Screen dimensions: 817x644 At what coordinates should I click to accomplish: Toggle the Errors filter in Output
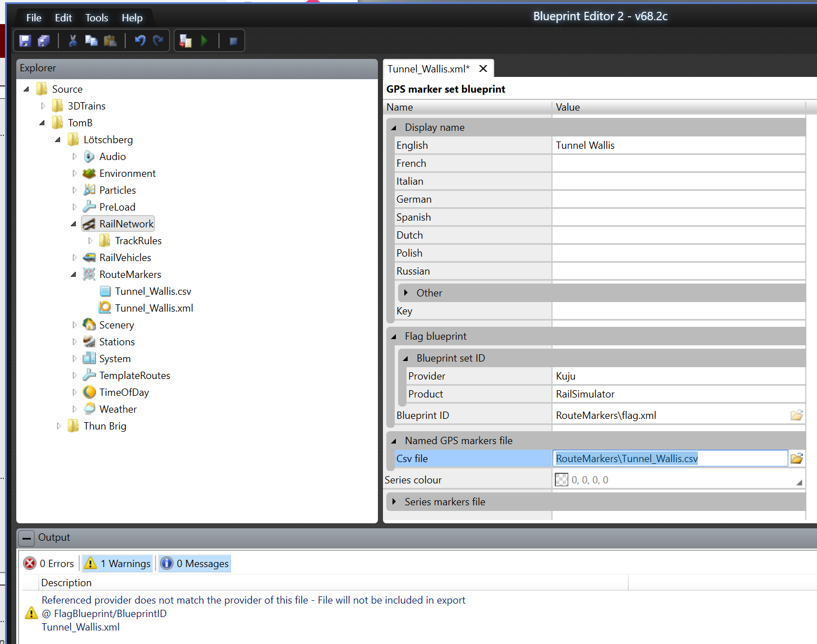(49, 564)
